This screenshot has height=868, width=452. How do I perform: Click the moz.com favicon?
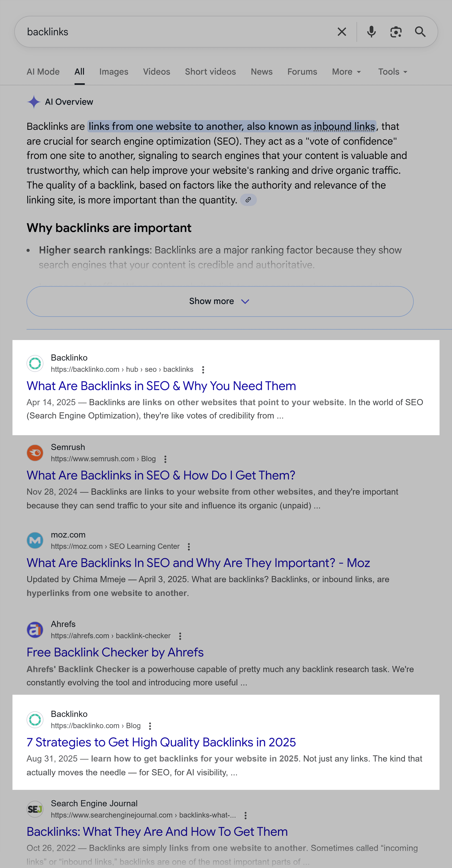coord(35,540)
